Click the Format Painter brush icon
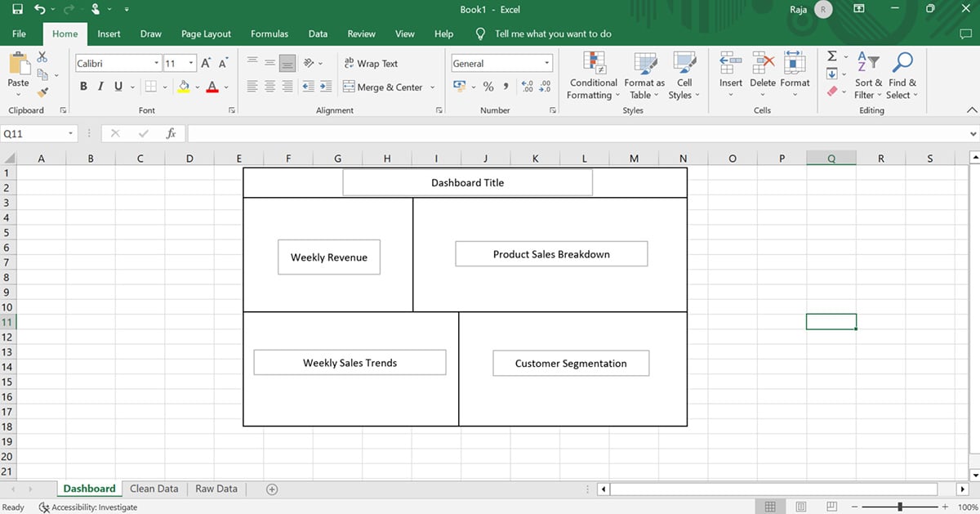This screenshot has width=980, height=514. coord(42,92)
